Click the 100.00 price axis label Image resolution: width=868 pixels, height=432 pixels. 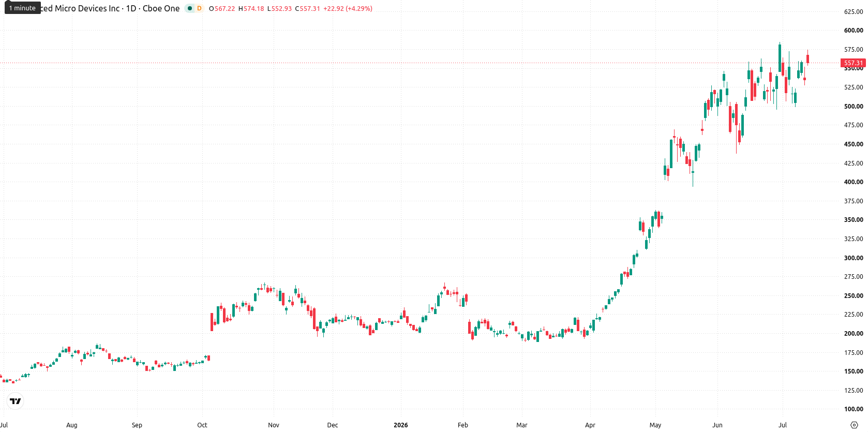tap(854, 409)
